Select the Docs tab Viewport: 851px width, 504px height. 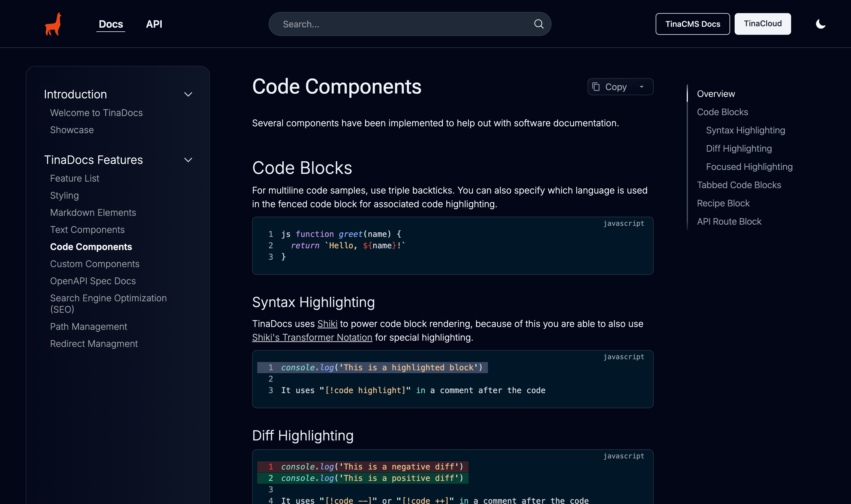click(x=110, y=24)
